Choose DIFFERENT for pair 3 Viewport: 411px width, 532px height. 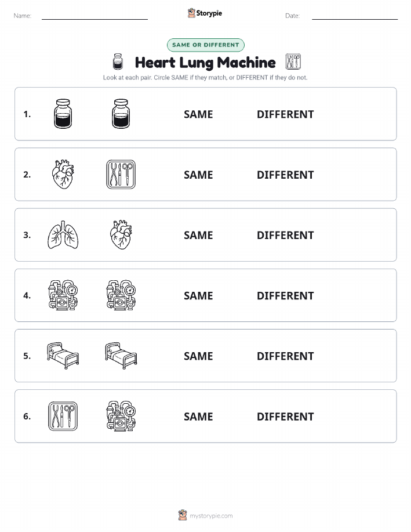click(285, 235)
